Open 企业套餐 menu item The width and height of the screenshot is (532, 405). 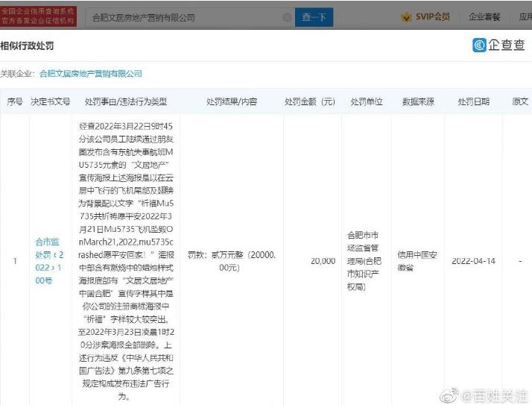point(484,16)
